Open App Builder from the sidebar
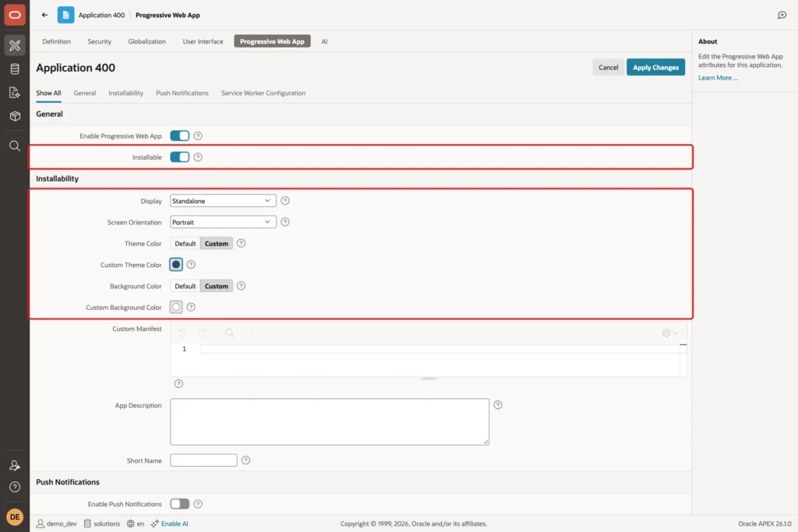This screenshot has height=532, width=798. click(15, 45)
